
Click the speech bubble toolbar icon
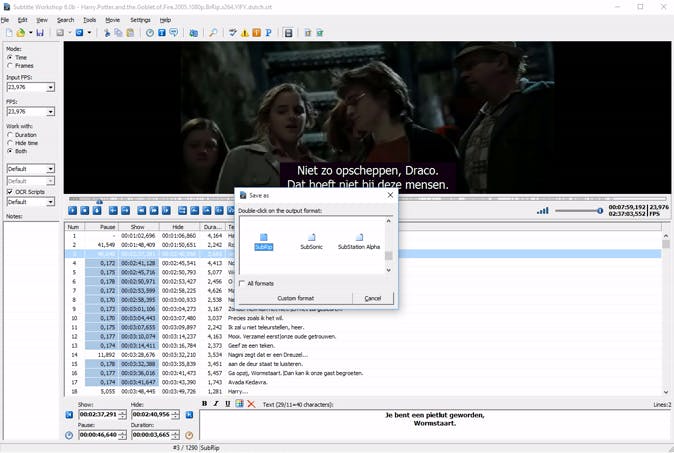174,33
